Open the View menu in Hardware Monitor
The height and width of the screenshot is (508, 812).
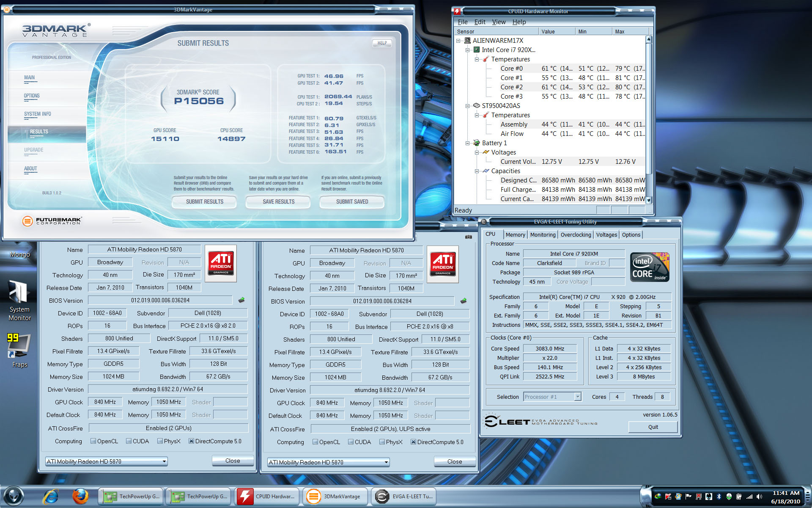(499, 22)
